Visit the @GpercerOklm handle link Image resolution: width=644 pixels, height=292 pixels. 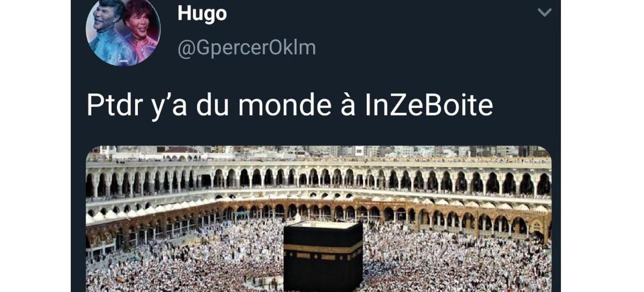(x=247, y=48)
